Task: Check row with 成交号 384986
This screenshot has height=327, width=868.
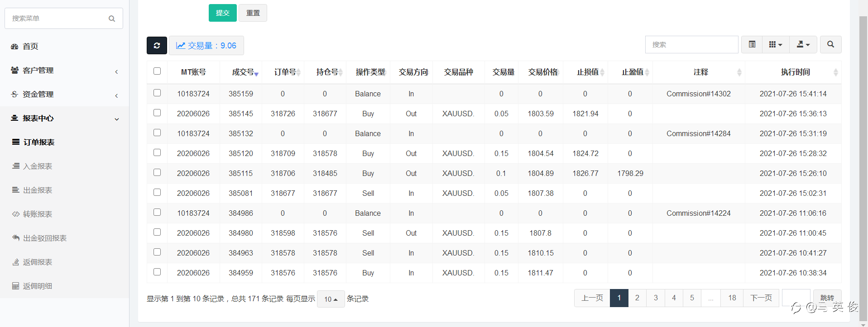Action: (157, 212)
